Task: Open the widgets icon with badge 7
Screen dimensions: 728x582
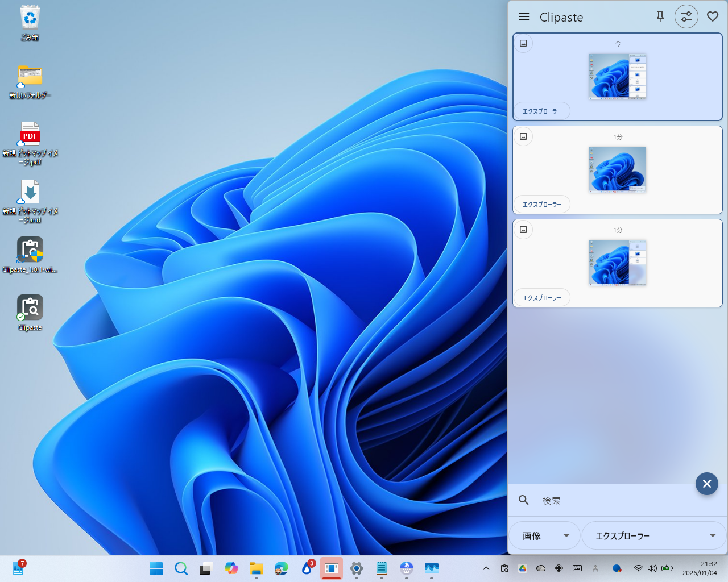Action: click(x=18, y=568)
